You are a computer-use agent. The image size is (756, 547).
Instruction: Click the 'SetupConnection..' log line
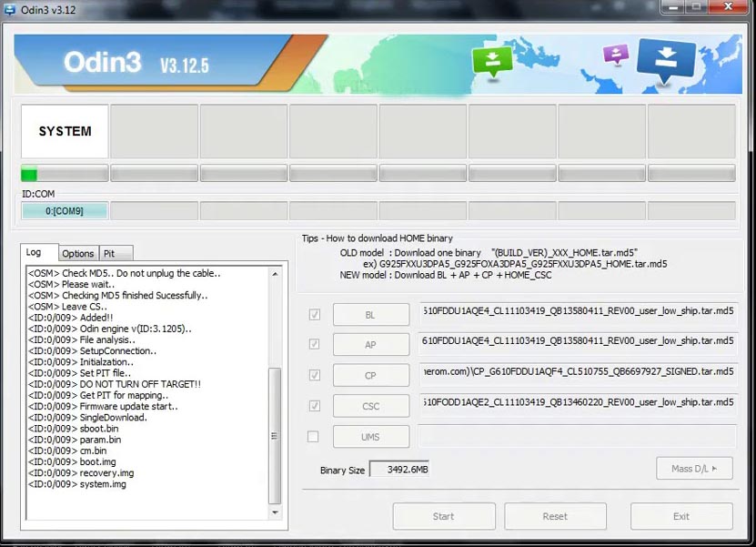click(92, 351)
